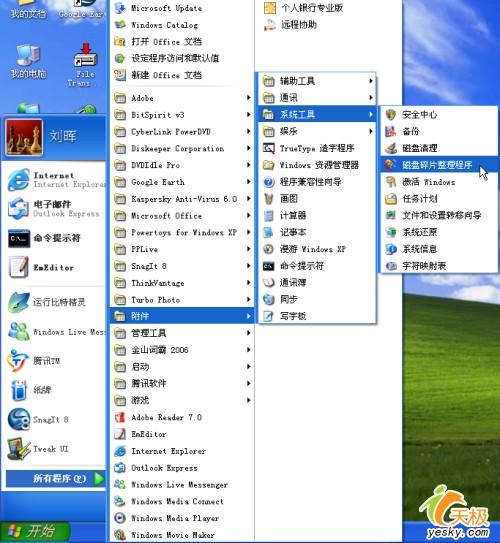Open Scheduled Tasks (任务计划) icon
Image resolution: width=500 pixels, height=543 pixels.
tap(391, 198)
